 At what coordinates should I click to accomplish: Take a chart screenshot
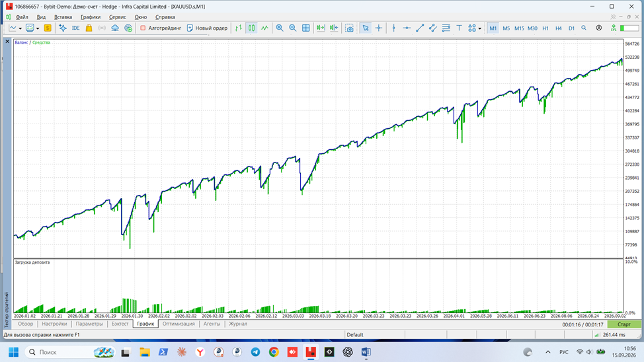[x=349, y=28]
